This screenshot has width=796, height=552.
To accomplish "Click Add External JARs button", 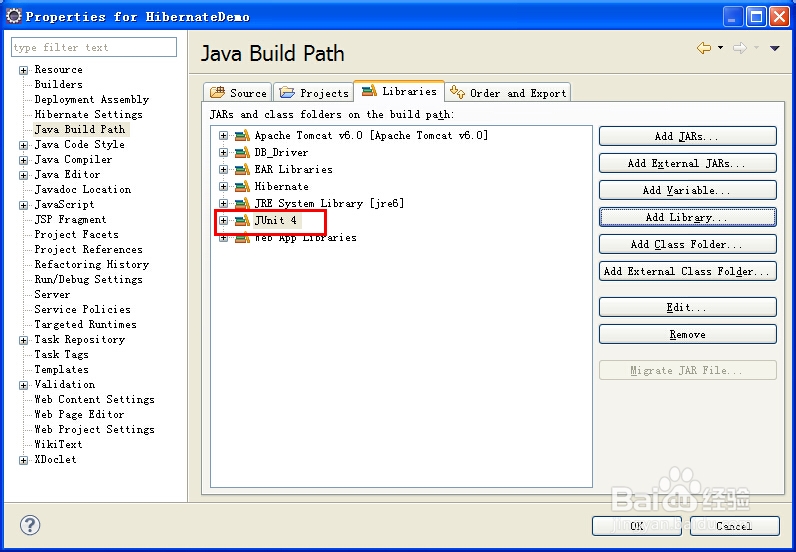I will tap(687, 163).
